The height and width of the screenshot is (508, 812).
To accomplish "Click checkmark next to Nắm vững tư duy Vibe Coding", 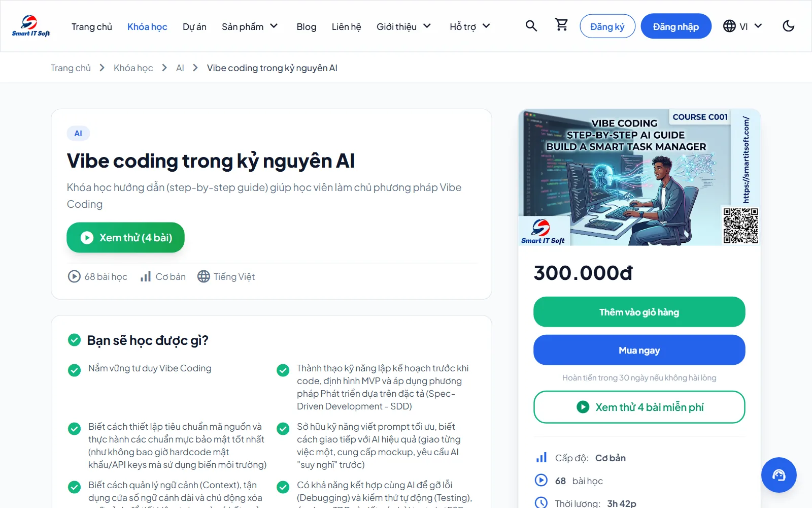I will [74, 370].
